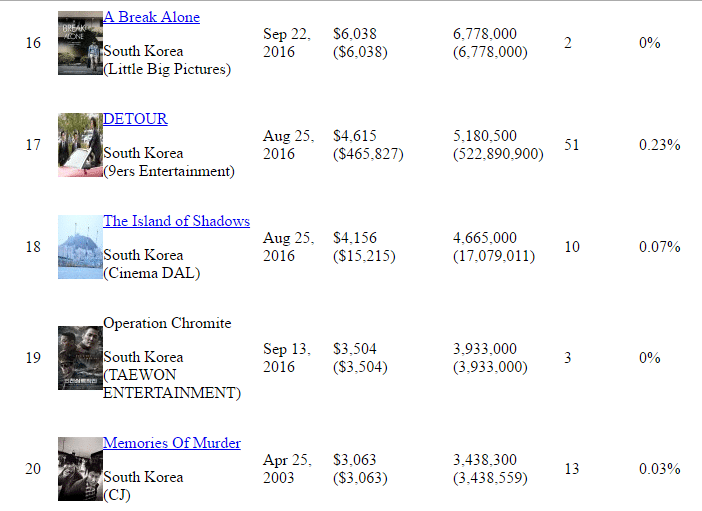Click the Little Big Pictures distributor text
The height and width of the screenshot is (511, 702).
click(x=167, y=69)
